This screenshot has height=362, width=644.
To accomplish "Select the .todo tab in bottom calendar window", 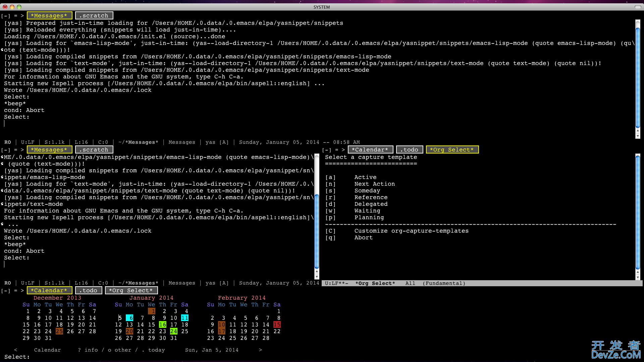I will (x=88, y=291).
